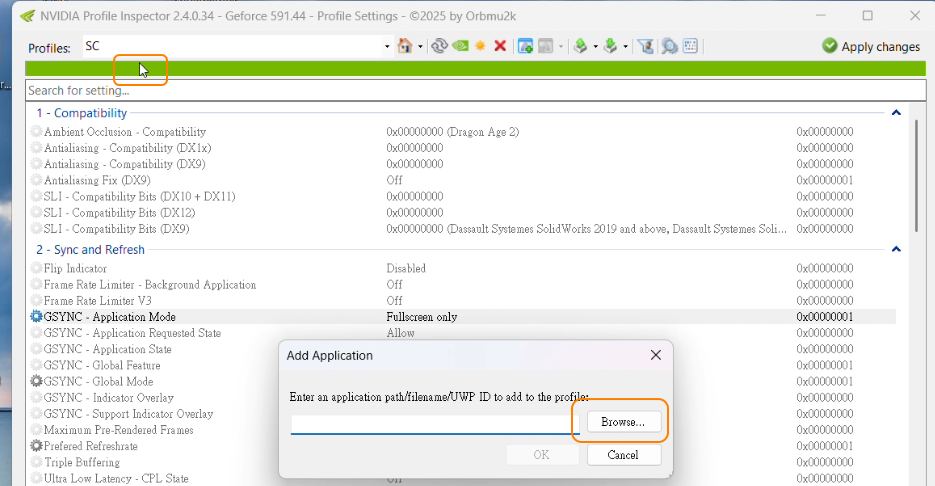Click Cancel in Add Application dialog
Viewport: 935px width, 486px height.
pos(623,455)
